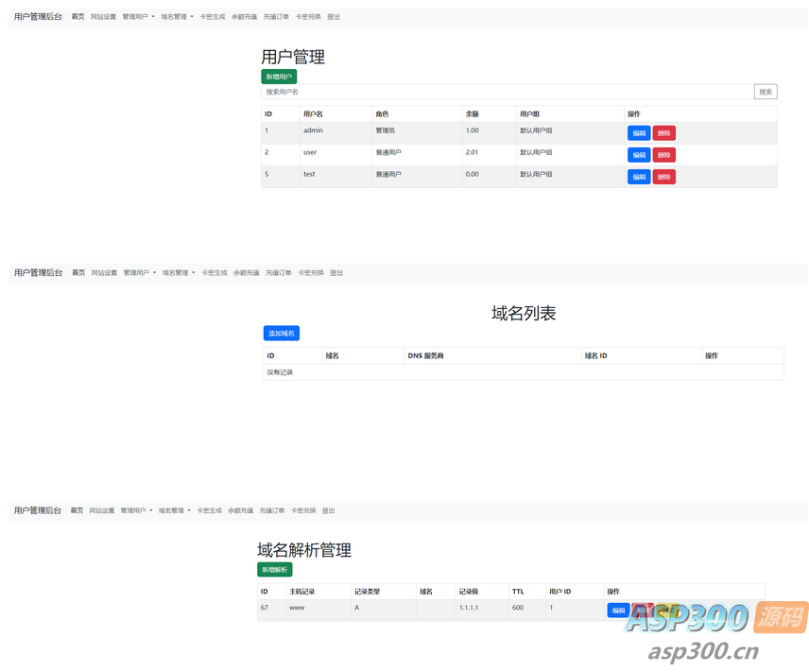Click 登出 in the topmost navbar
Screen dimensions: 809x672
[333, 17]
